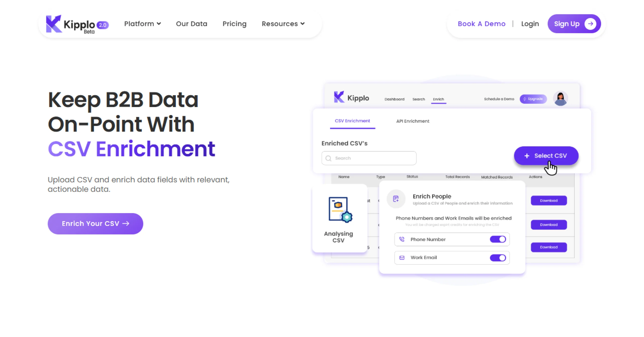Click the Kipplo logo in the top navigation

click(x=75, y=24)
